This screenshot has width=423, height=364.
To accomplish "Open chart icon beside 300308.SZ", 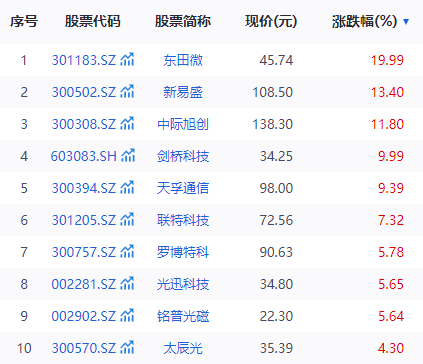I will click(127, 123).
